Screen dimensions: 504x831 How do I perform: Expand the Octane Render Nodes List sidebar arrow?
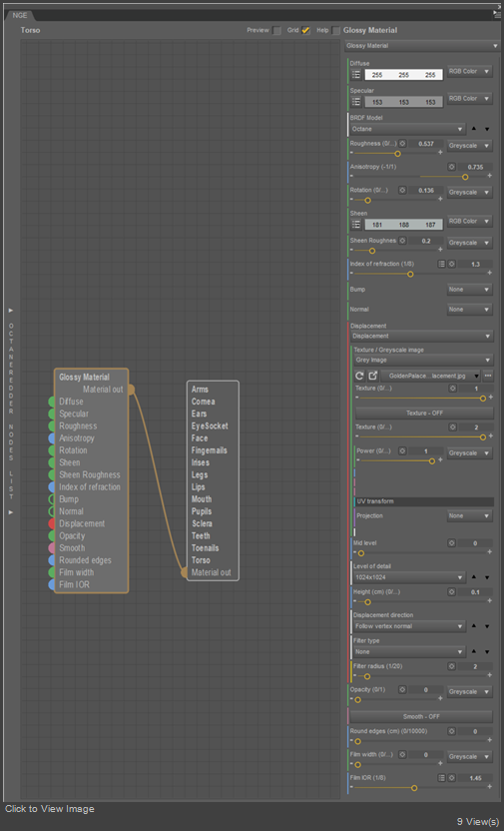coord(11,310)
